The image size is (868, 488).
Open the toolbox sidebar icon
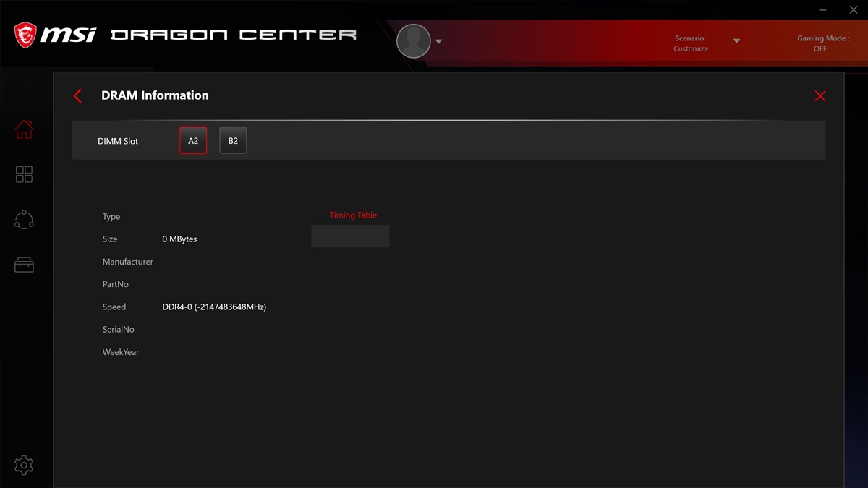pos(24,265)
